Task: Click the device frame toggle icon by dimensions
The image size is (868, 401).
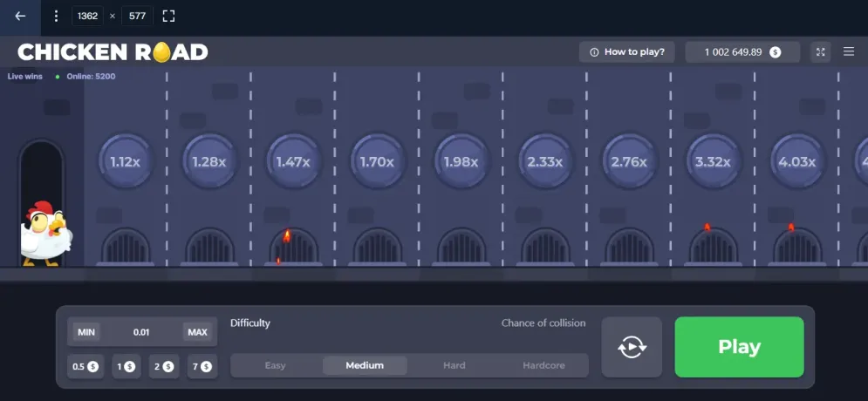Action: tap(169, 16)
